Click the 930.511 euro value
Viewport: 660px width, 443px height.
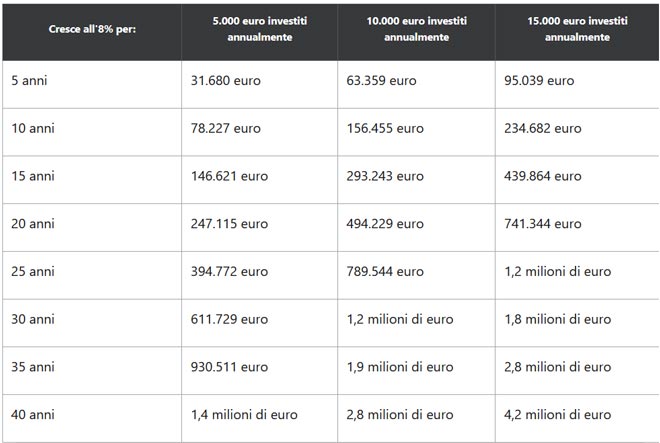click(229, 367)
